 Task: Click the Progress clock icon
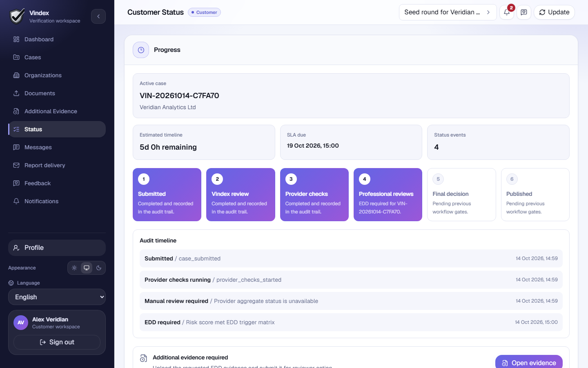[x=141, y=50]
